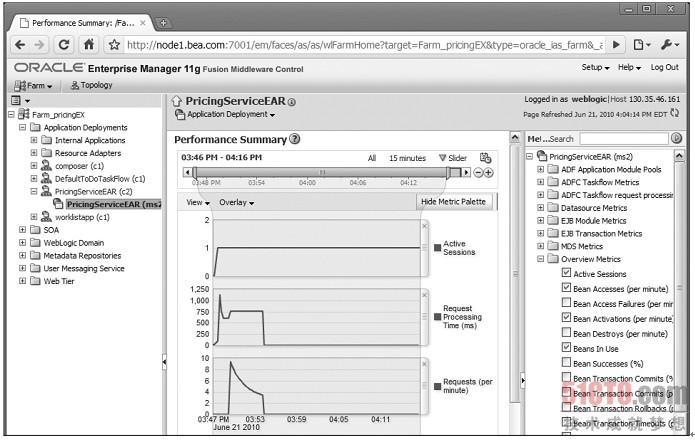Uncheck the Active Sessions metric

click(566, 273)
